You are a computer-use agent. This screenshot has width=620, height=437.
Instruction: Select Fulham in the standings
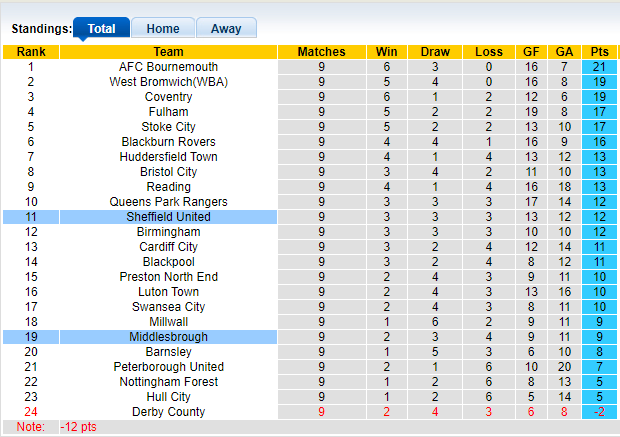pos(168,112)
